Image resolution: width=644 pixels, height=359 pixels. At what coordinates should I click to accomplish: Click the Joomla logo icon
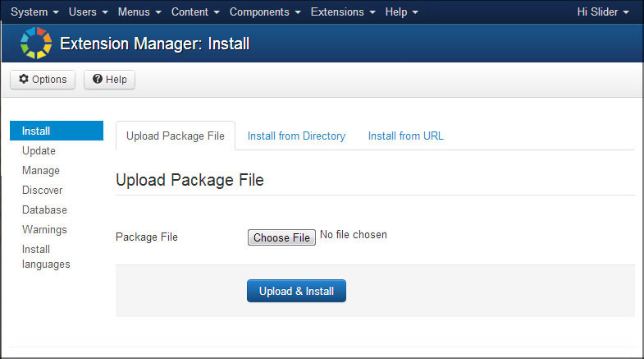coord(35,44)
